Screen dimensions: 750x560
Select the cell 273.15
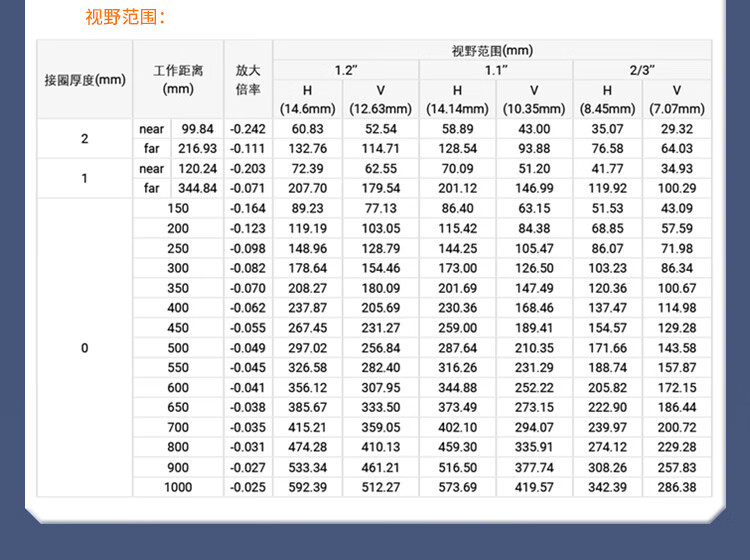pos(534,407)
